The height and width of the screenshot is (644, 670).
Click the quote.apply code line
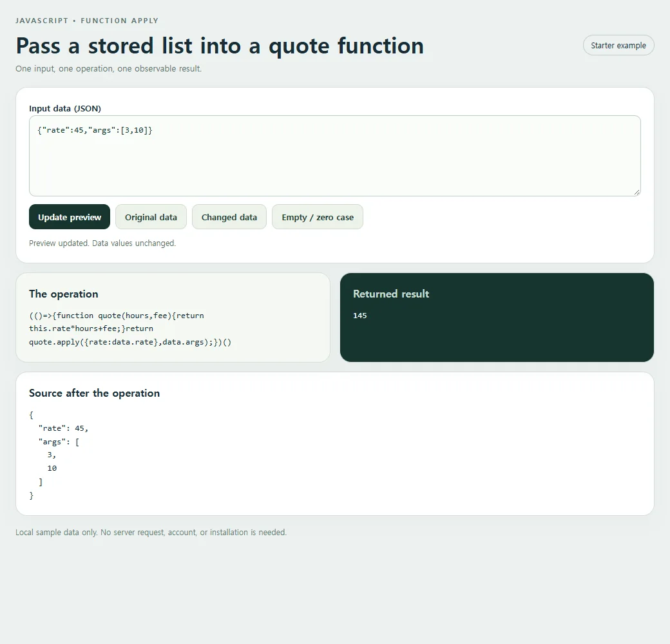[x=130, y=342]
